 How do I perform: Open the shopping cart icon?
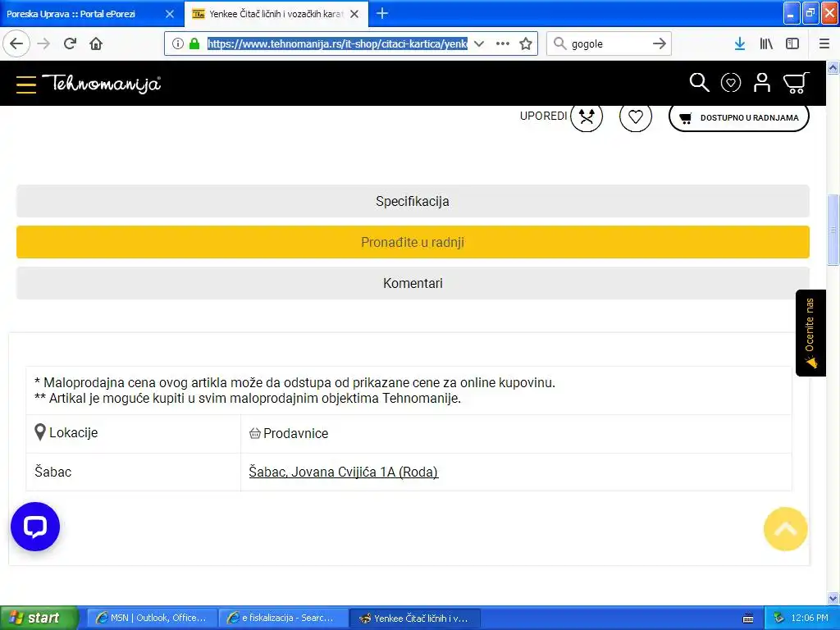[x=796, y=83]
